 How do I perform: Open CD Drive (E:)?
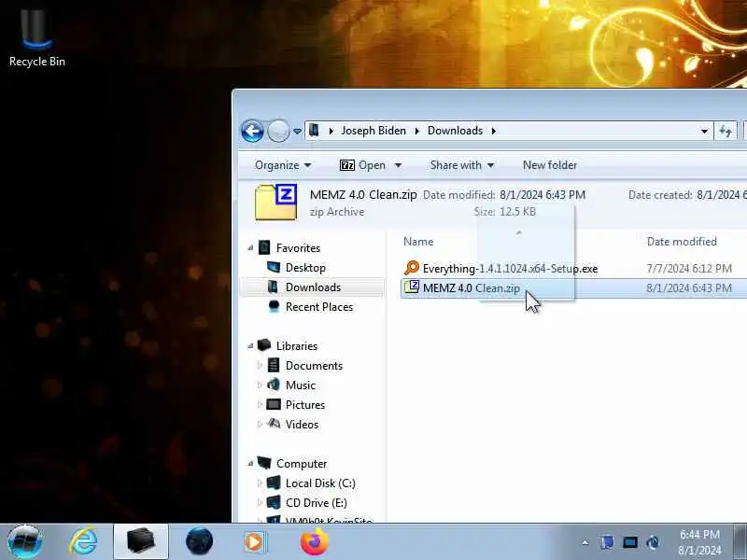point(316,502)
